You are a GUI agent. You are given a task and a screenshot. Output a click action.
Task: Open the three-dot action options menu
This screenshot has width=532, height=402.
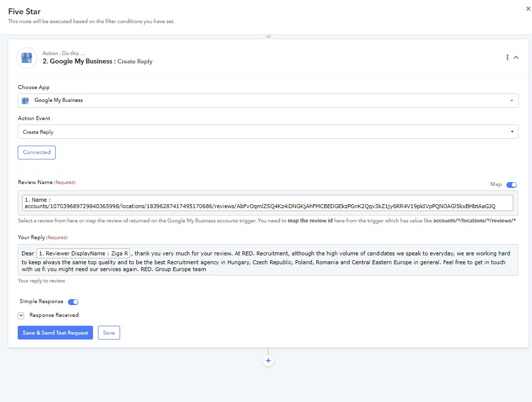507,58
